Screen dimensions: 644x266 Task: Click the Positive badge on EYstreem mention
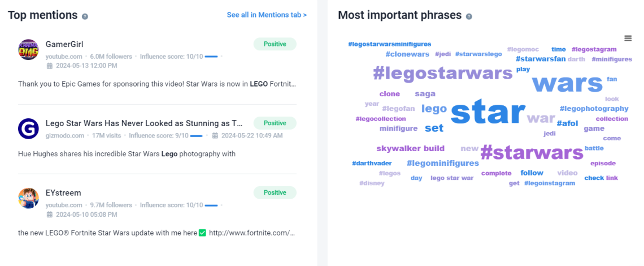[x=275, y=192]
